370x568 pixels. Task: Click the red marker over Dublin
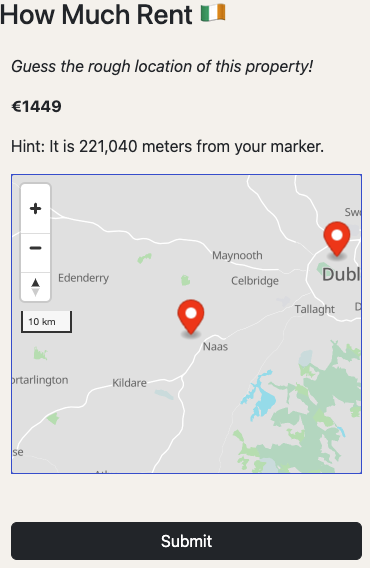click(337, 239)
